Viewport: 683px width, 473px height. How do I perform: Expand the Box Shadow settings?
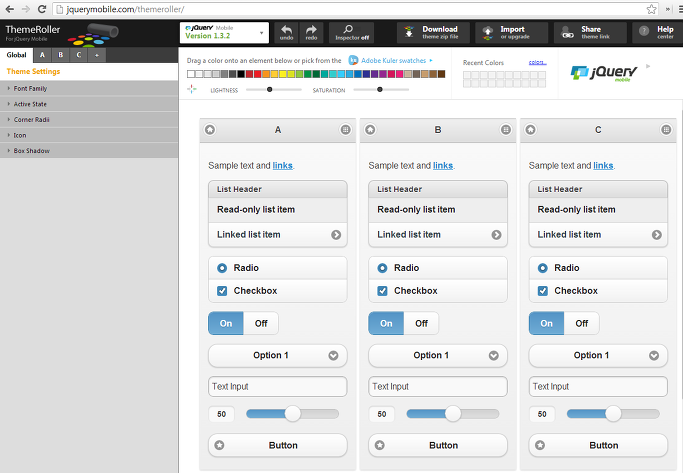click(x=89, y=151)
